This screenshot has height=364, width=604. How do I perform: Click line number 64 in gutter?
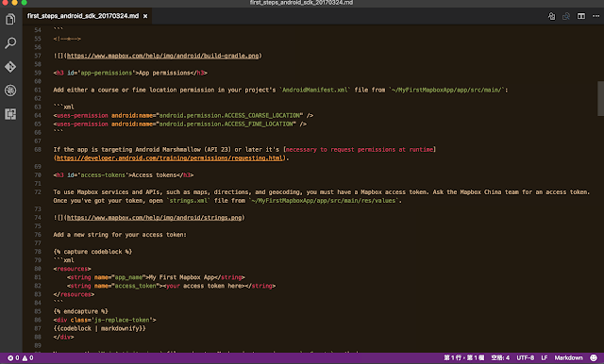click(x=38, y=115)
